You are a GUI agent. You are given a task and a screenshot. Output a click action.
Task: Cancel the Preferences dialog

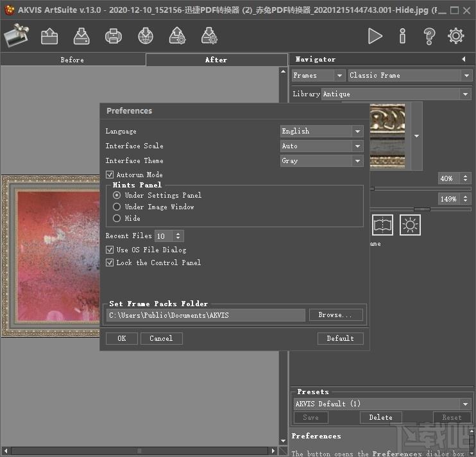161,338
